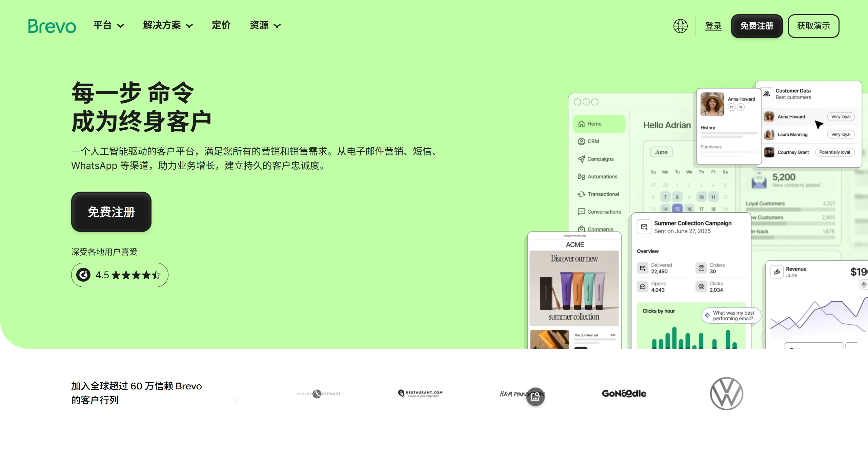
Task: Click the Automations icon
Action: (x=581, y=177)
